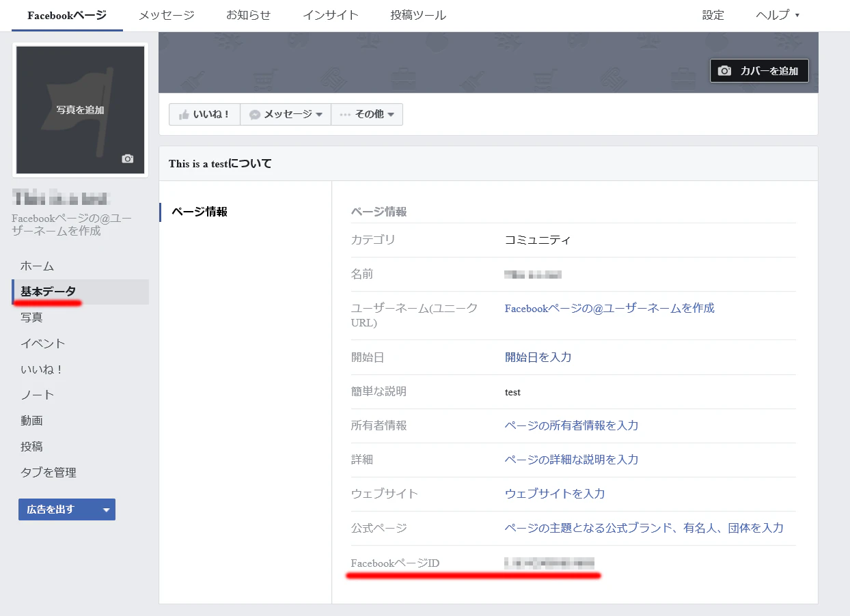The height and width of the screenshot is (616, 850).
Task: Open the お知らせ tab
Action: pyautogui.click(x=249, y=15)
